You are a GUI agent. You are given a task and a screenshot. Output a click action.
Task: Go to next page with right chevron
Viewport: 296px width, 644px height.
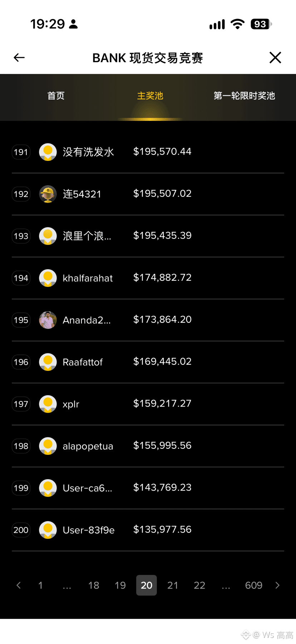277,585
